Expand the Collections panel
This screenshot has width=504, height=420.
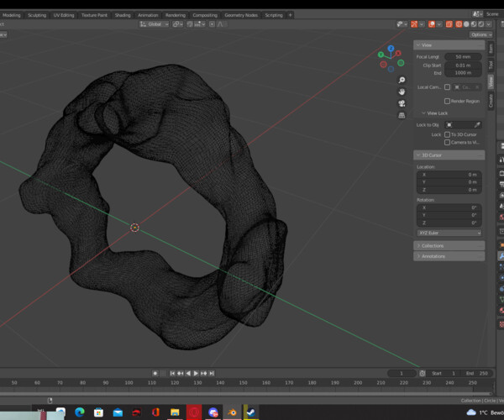click(x=449, y=246)
